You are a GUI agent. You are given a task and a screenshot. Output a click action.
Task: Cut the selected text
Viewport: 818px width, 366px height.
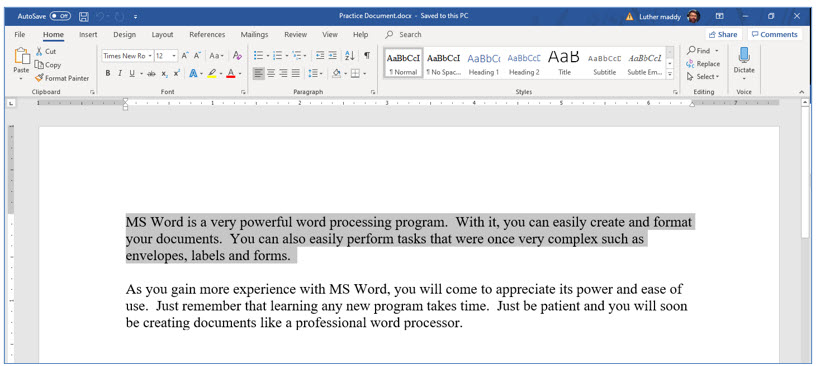(x=46, y=52)
